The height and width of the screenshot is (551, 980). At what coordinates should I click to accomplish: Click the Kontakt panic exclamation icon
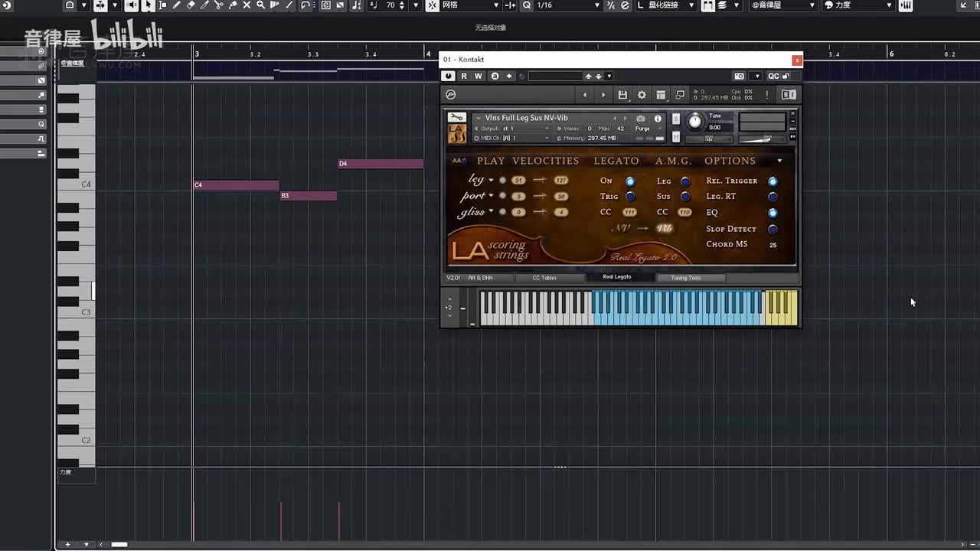[768, 95]
